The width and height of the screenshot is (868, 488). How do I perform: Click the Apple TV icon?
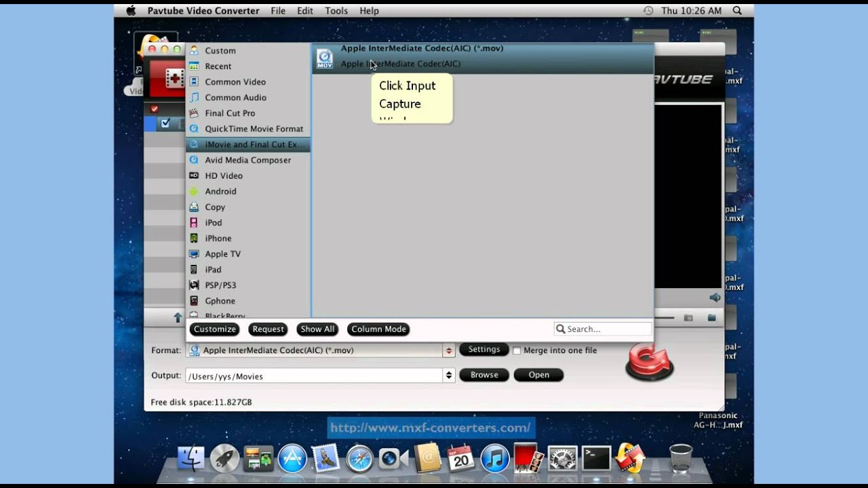click(194, 253)
